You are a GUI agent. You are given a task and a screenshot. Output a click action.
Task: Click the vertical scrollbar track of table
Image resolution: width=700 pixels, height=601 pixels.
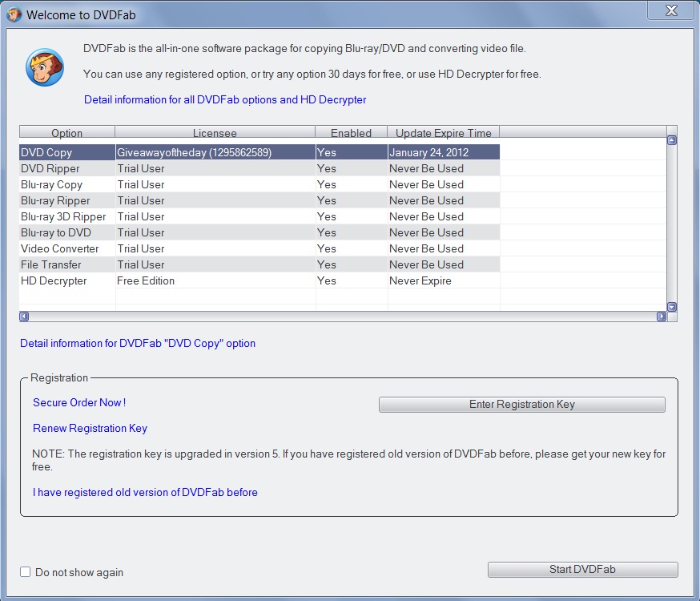click(671, 224)
